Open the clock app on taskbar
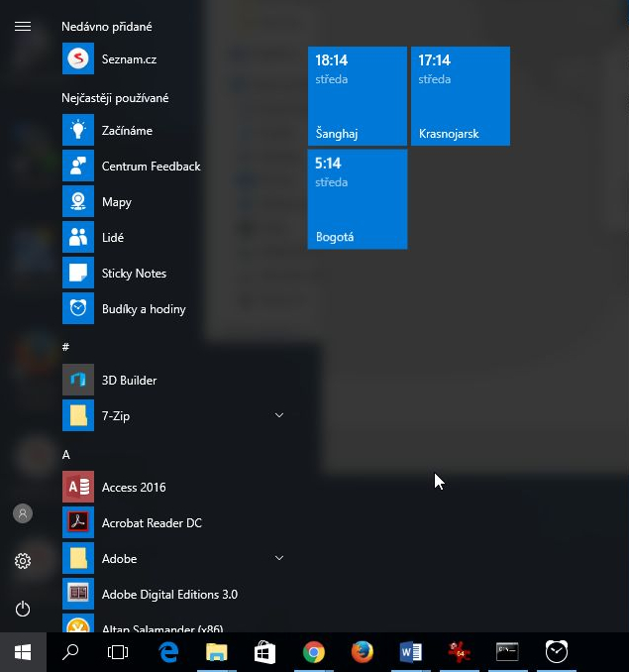Screen dimensions: 629x672 (557, 652)
